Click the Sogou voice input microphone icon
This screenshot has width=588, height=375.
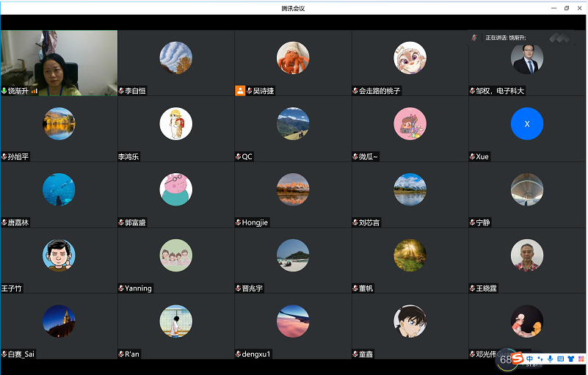(550, 359)
